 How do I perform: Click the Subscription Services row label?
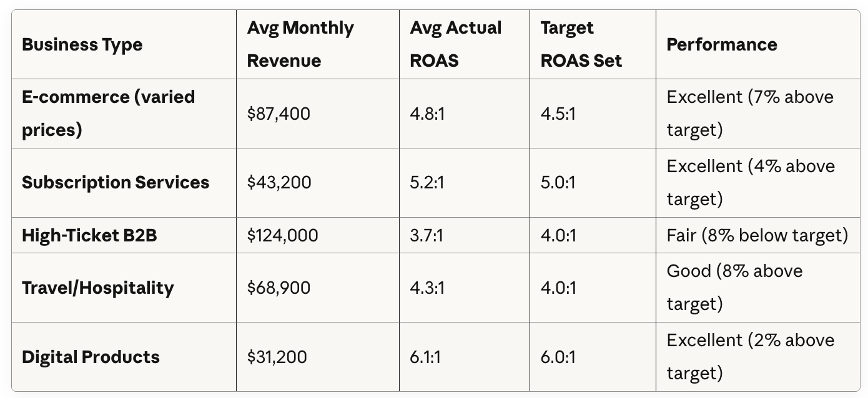point(116,183)
